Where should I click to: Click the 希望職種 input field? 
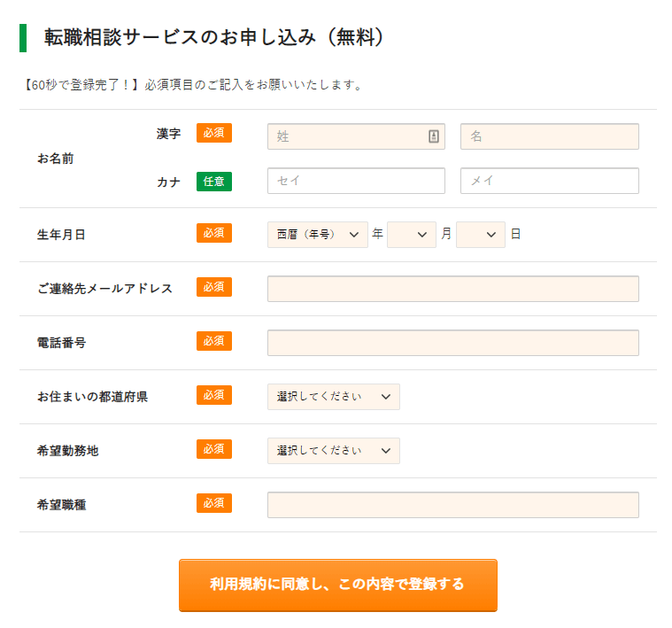click(453, 505)
